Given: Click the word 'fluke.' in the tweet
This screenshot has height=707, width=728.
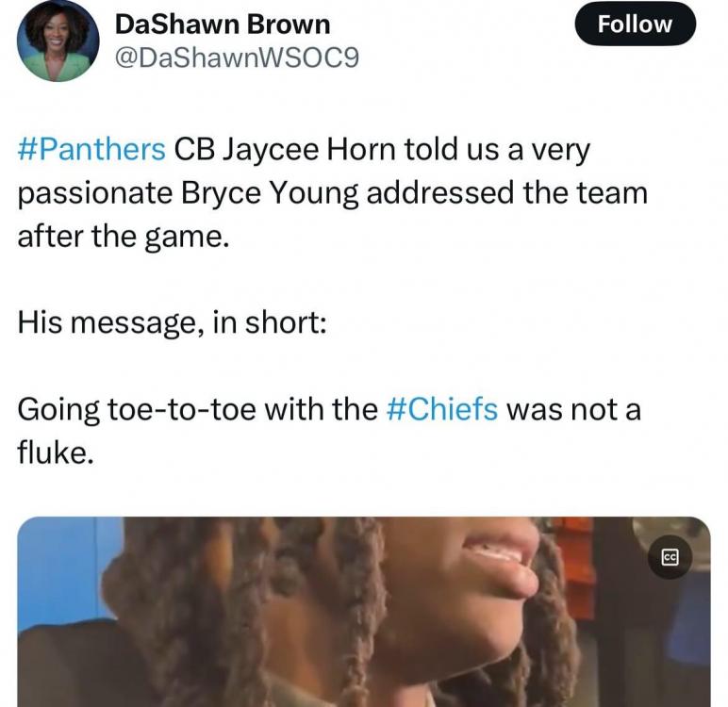Looking at the screenshot, I should (x=56, y=452).
